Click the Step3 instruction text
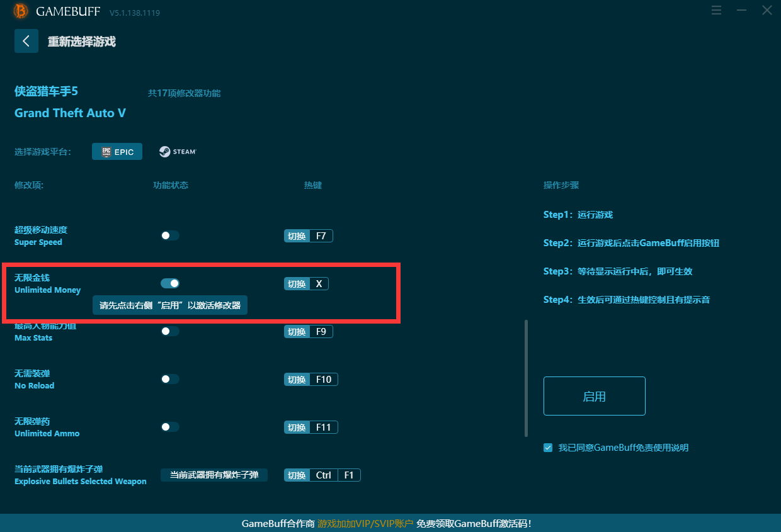Viewport: 781px width, 532px height. click(x=618, y=271)
